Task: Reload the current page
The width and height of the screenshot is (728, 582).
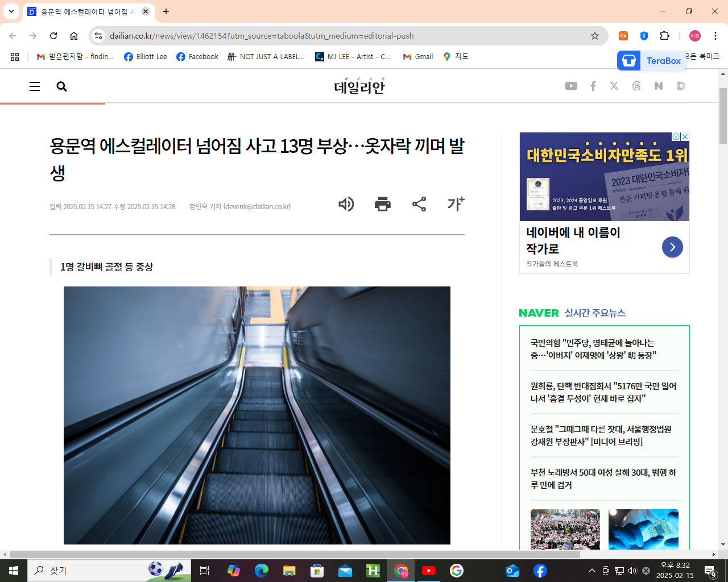Action: 53,36
